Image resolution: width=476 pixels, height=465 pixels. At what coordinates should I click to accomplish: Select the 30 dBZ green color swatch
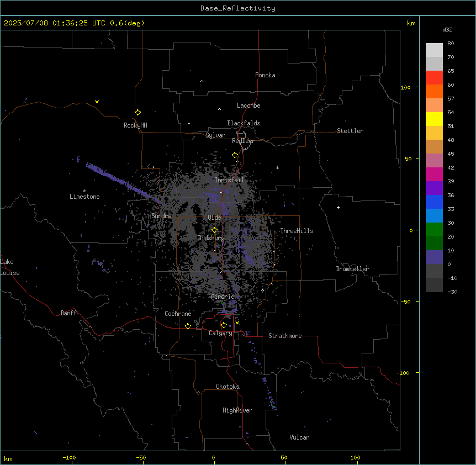[434, 230]
